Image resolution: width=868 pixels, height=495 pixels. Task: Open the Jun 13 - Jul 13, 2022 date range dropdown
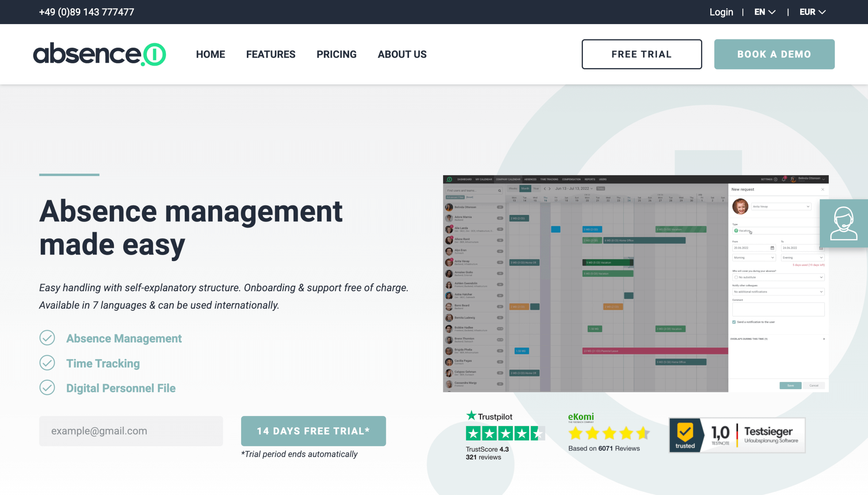click(574, 189)
